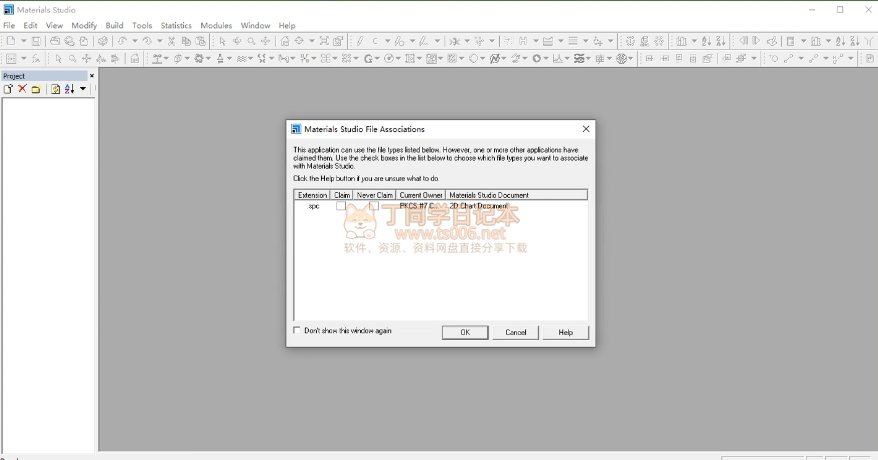878x460 pixels.
Task: Click the selection arrow tool in top toolbar
Action: pyautogui.click(x=223, y=41)
